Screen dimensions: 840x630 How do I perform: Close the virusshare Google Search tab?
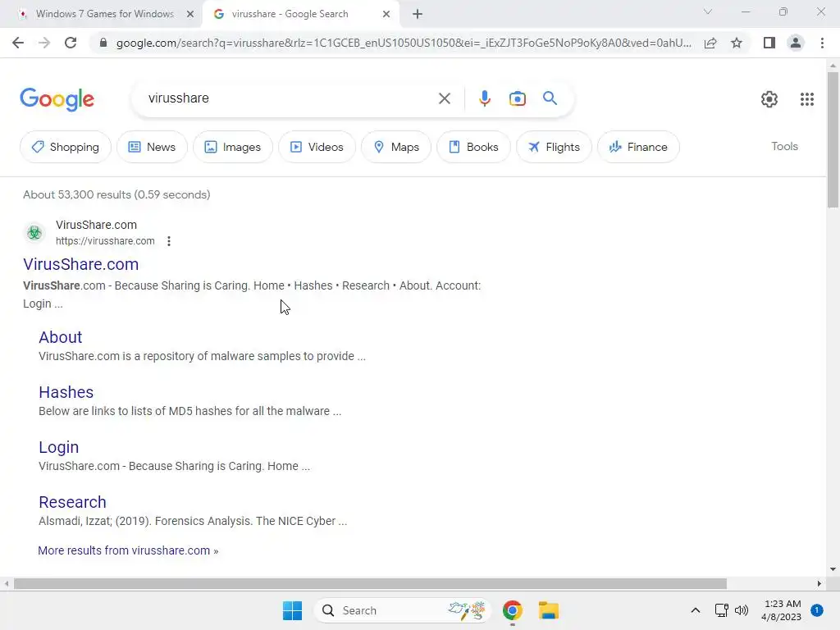[386, 15]
